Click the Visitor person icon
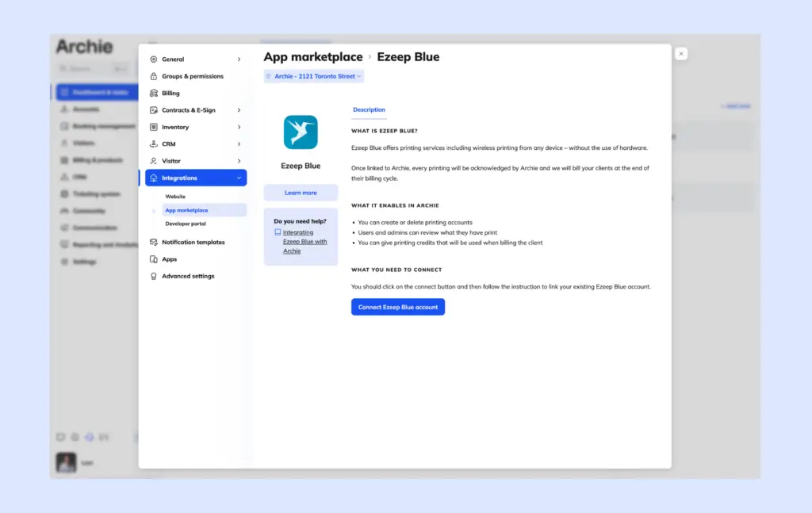Image resolution: width=812 pixels, height=513 pixels. point(153,161)
